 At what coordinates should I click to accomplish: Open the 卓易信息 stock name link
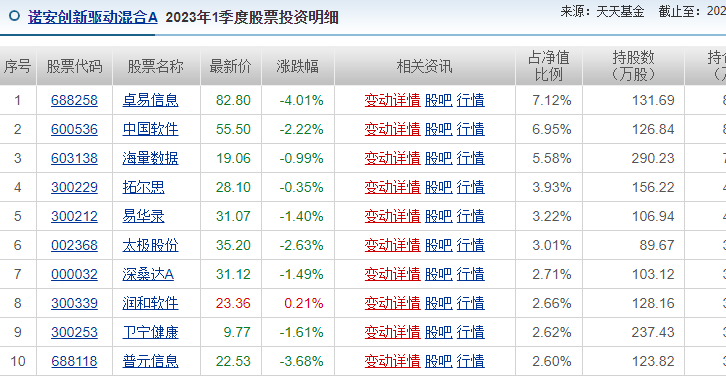pos(150,100)
